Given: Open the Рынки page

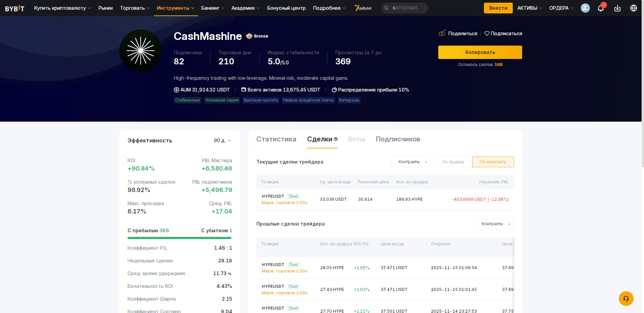Looking at the screenshot, I should 105,8.
